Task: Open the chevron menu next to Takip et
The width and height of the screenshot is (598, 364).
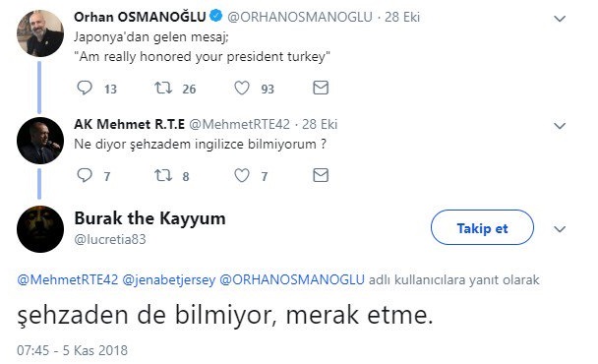Action: coord(560,229)
